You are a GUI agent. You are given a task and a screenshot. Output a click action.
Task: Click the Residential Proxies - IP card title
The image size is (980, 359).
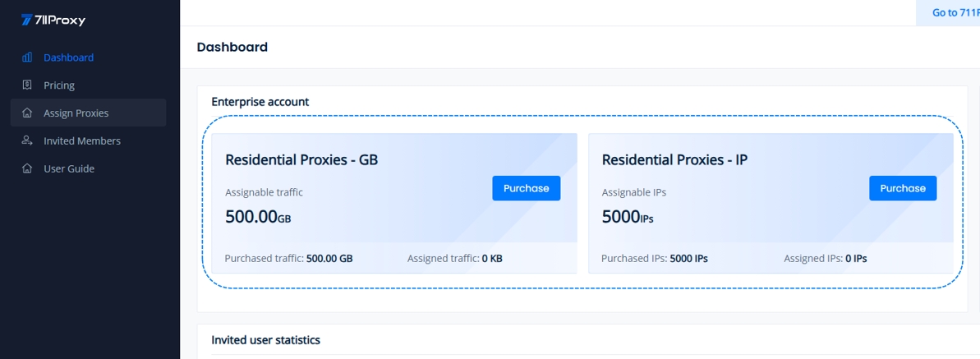(x=674, y=160)
